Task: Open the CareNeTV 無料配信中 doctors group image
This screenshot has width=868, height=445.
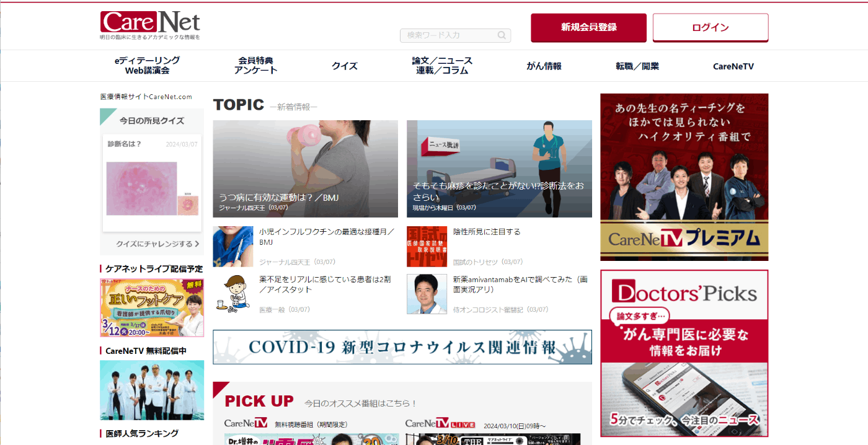Action: tap(152, 390)
